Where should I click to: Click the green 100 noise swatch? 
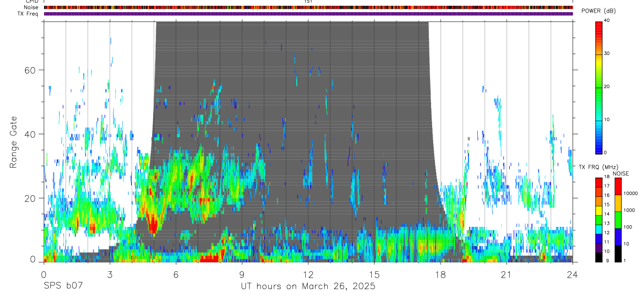click(618, 220)
